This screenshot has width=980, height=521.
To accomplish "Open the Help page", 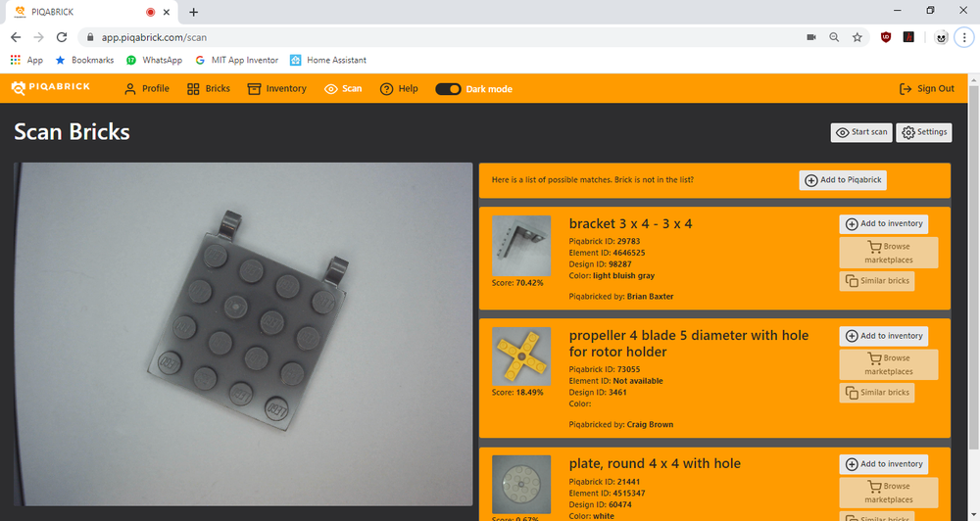I will 399,89.
